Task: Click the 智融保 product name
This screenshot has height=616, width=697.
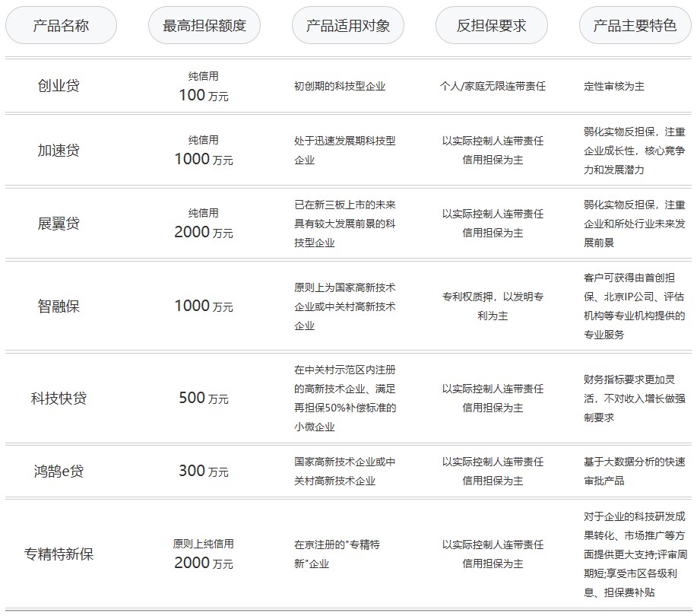Action: click(59, 306)
